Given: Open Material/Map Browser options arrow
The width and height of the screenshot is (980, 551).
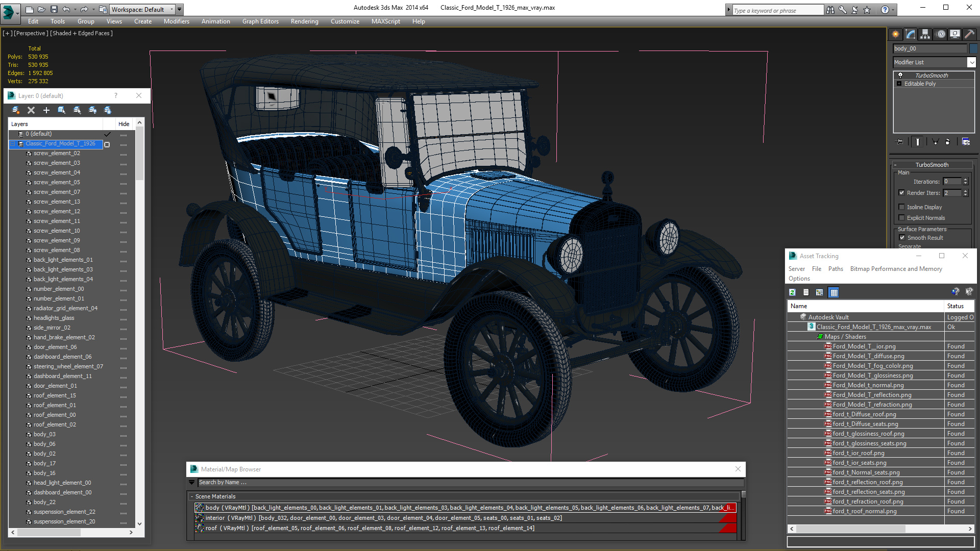Looking at the screenshot, I should point(192,482).
